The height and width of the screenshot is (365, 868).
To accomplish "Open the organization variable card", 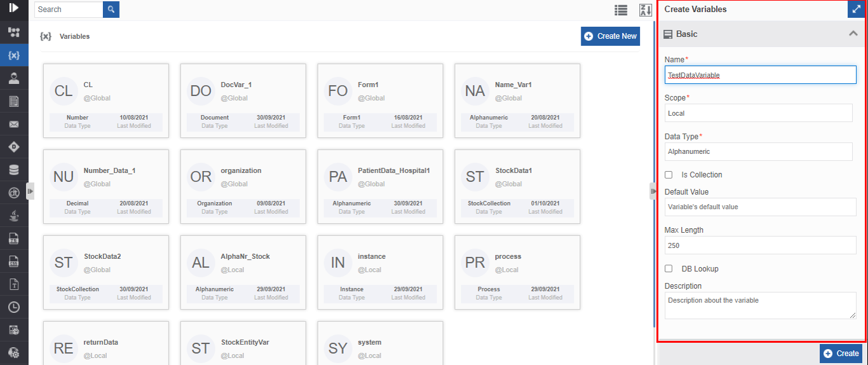I will (243, 186).
